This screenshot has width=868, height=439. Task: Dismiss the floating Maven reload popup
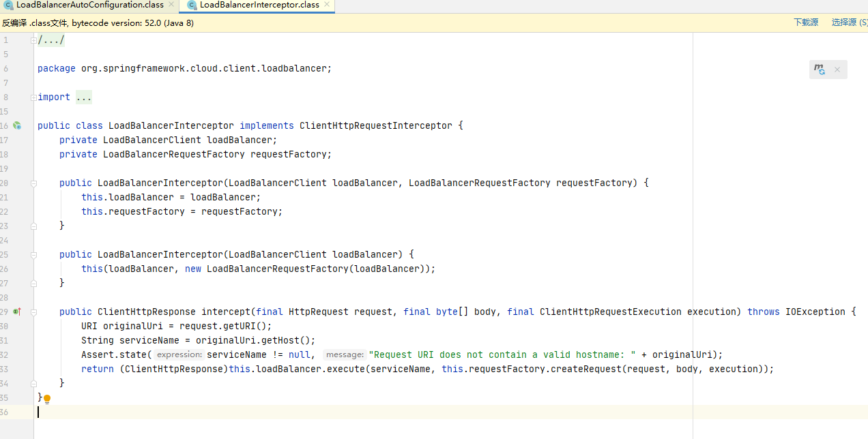[x=837, y=70]
